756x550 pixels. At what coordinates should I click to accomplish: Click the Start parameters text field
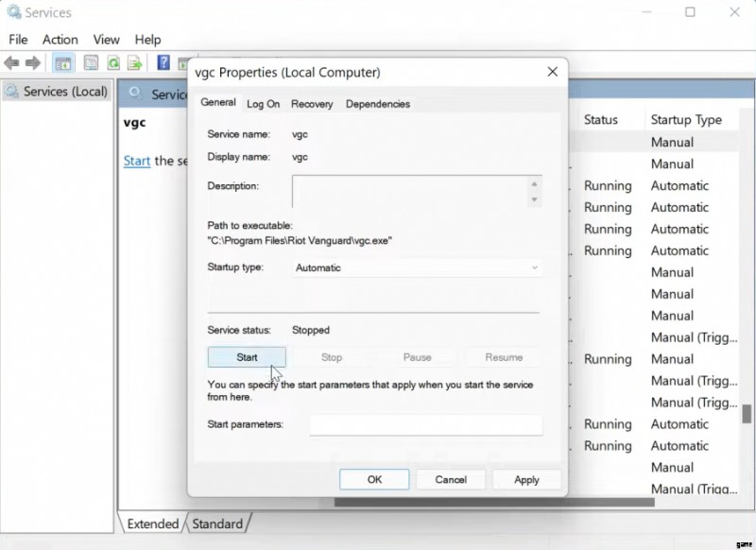click(425, 425)
